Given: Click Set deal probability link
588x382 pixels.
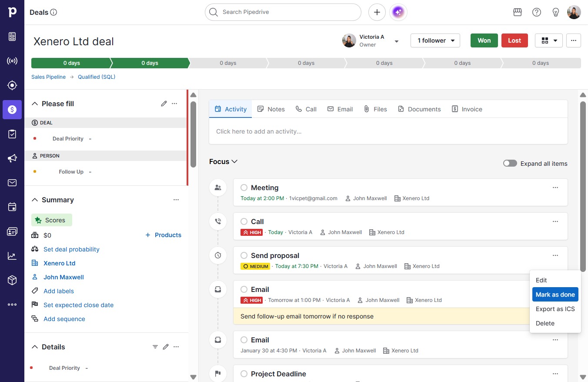Looking at the screenshot, I should point(71,249).
